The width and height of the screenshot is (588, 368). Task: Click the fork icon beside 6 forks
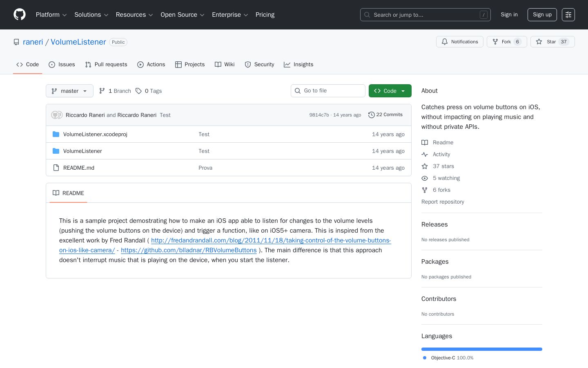(x=425, y=190)
